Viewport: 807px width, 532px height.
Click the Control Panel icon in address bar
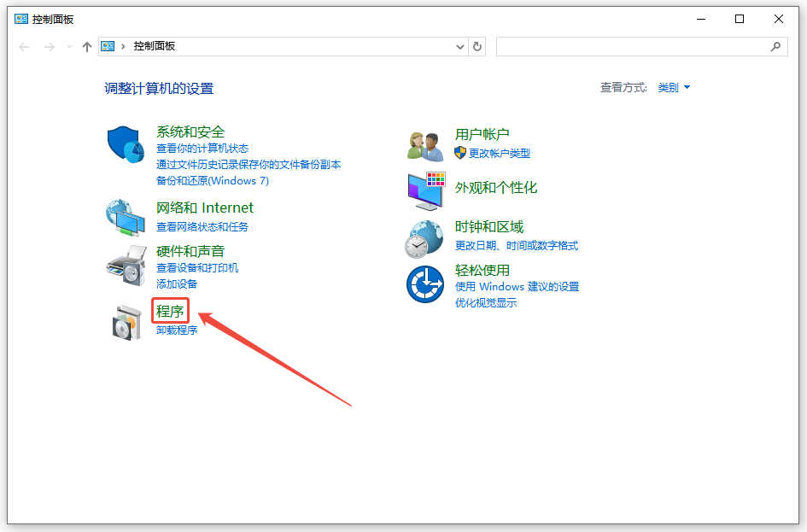(x=108, y=46)
